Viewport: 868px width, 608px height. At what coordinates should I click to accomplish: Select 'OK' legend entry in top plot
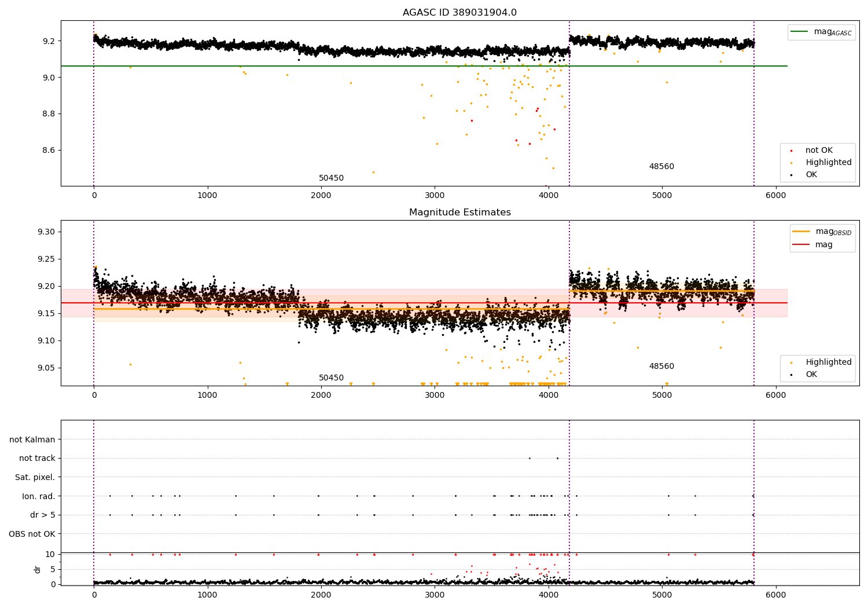click(811, 175)
